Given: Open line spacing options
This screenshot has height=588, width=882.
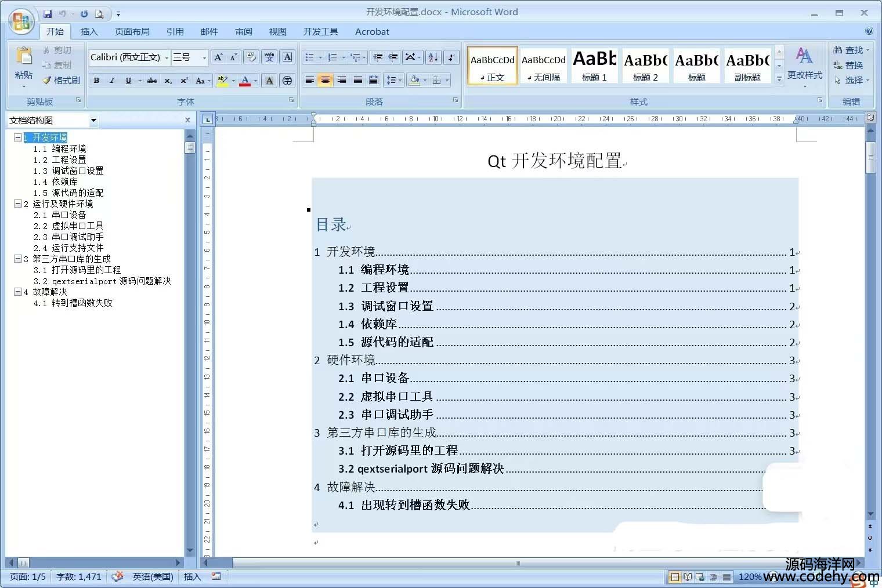Looking at the screenshot, I should click(x=393, y=80).
